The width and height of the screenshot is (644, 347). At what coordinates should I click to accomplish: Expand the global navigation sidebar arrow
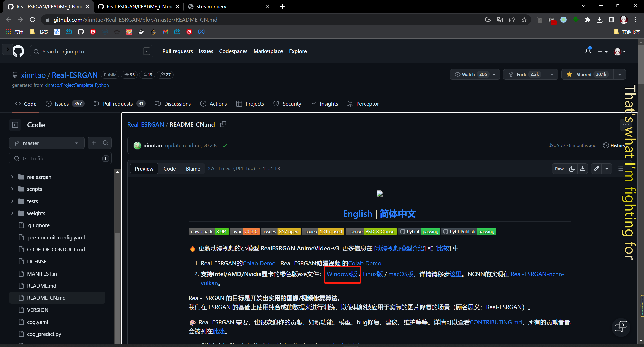[7, 49]
